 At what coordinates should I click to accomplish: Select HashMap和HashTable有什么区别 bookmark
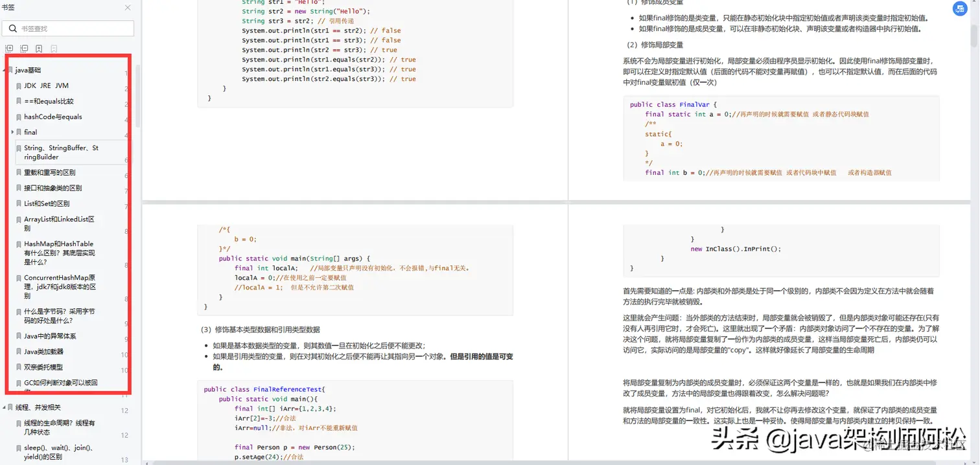[60, 253]
